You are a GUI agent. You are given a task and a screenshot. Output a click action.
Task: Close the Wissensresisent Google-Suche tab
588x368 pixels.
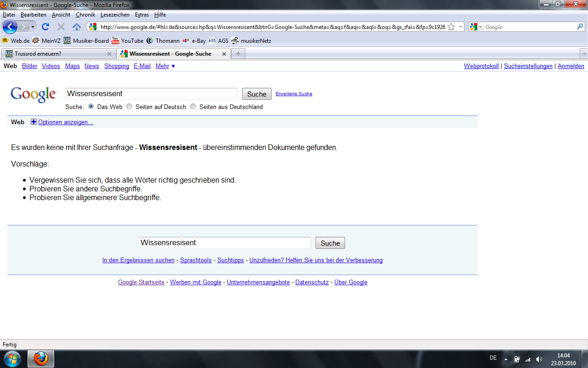tap(224, 54)
